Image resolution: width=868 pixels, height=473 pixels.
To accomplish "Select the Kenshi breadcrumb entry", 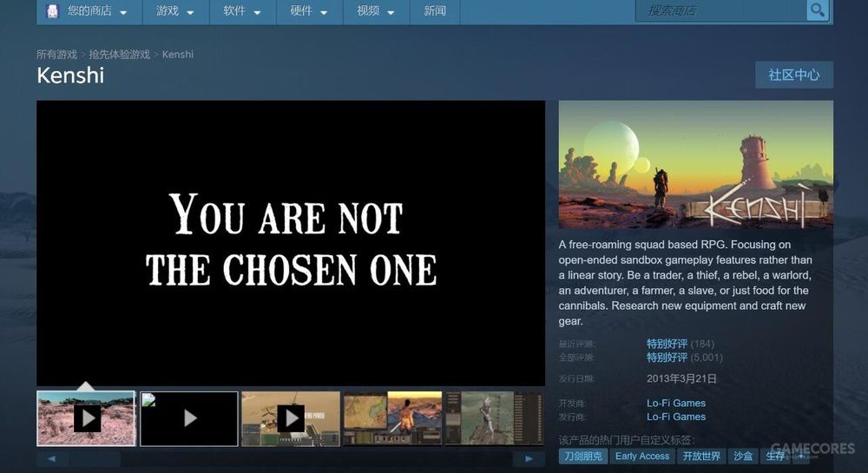I will (178, 54).
